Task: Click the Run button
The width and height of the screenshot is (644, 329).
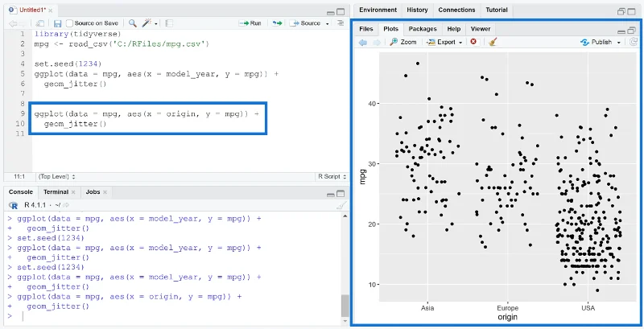Action: click(250, 23)
